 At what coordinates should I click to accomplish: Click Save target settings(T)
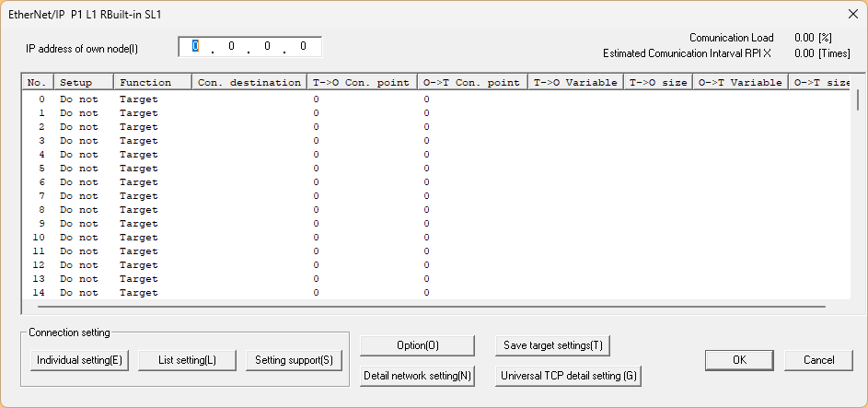553,345
